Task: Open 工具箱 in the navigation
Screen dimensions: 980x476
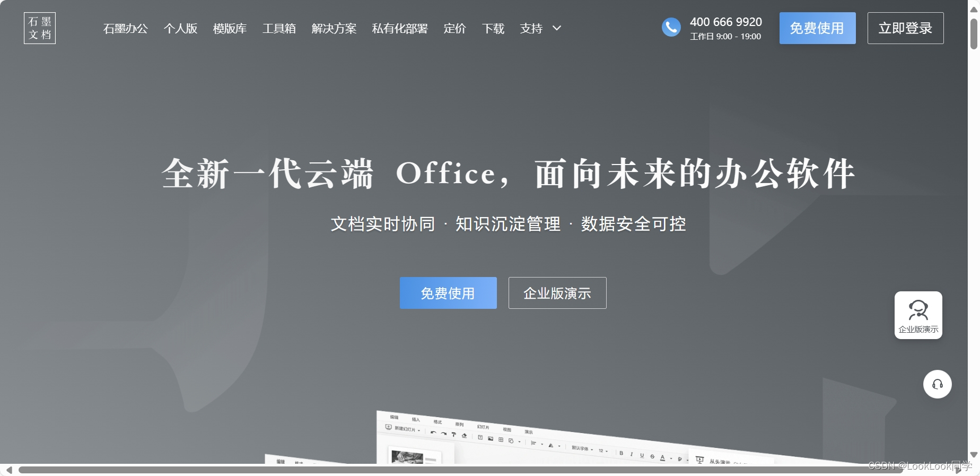Action: tap(279, 29)
